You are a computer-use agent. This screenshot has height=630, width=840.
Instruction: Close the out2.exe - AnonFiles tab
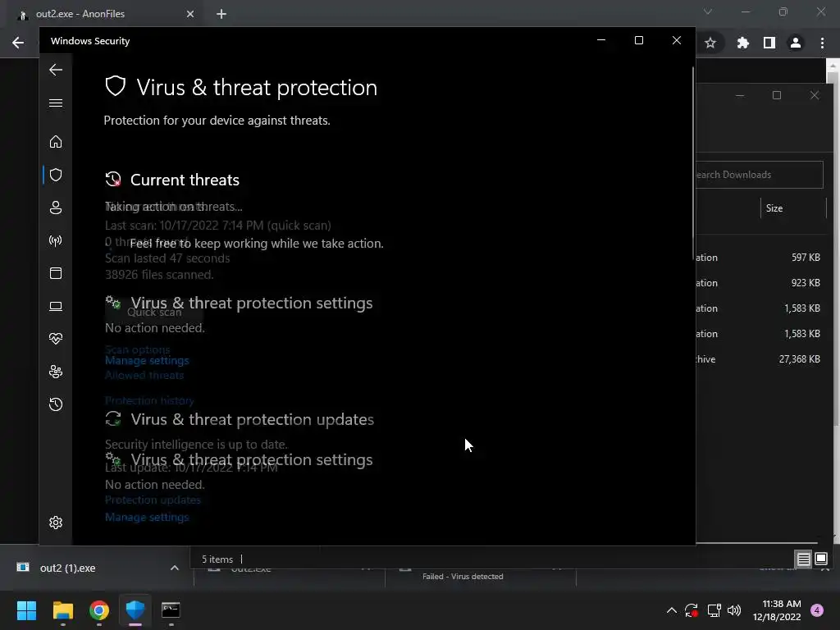click(190, 14)
